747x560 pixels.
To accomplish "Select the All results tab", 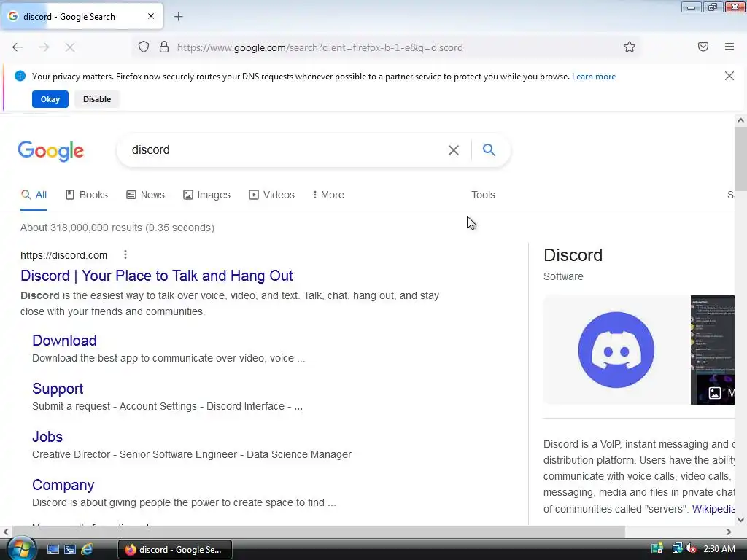I will point(34,195).
